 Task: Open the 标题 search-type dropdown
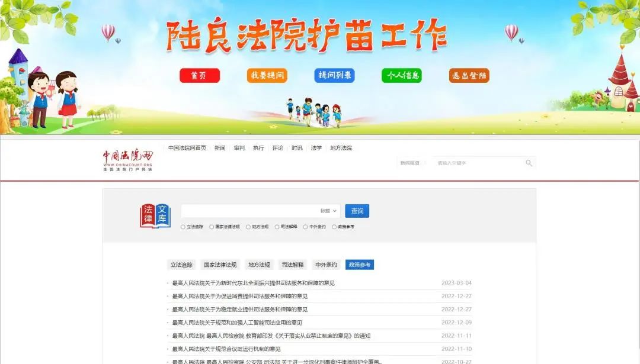coord(328,211)
